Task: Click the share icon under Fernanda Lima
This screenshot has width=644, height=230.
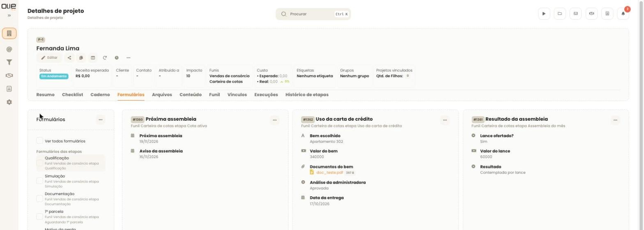Action: [69, 58]
